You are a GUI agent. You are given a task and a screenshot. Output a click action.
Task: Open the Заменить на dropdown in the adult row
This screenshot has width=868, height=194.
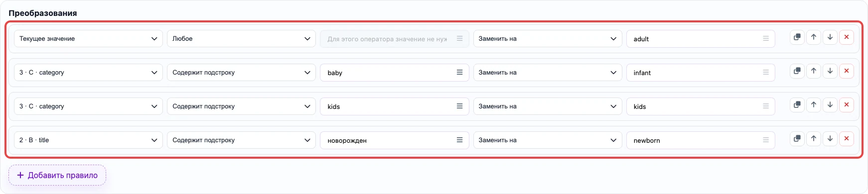click(x=548, y=39)
